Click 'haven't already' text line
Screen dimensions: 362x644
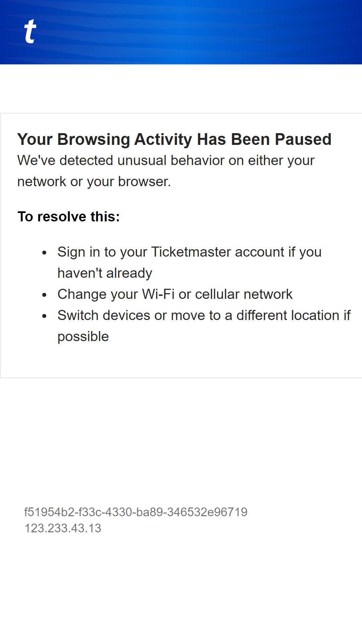tap(105, 273)
